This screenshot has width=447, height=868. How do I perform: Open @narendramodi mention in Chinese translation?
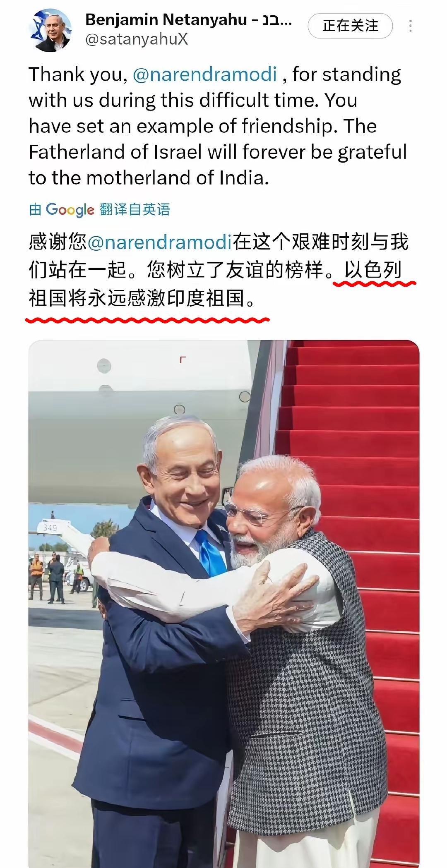coord(160,242)
